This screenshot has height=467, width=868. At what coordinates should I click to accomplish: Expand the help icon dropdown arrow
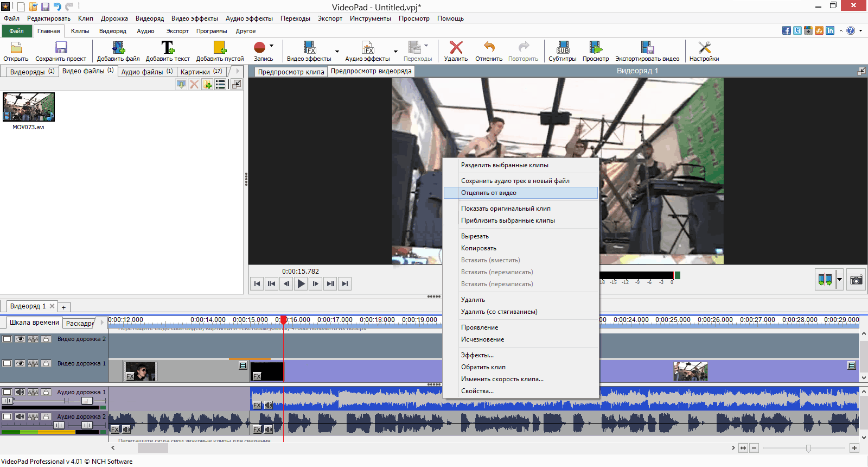coord(860,30)
